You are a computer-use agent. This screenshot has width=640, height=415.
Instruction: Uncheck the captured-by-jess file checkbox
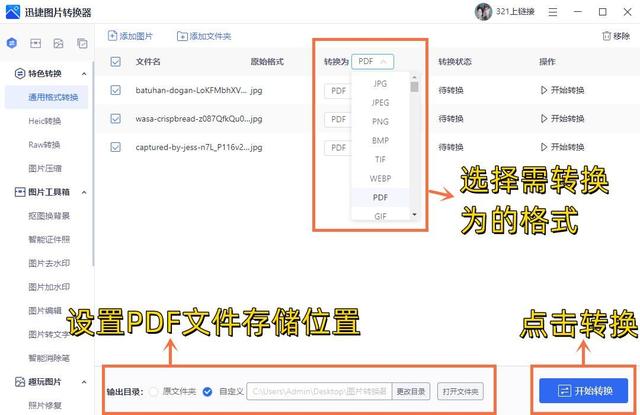click(x=116, y=147)
